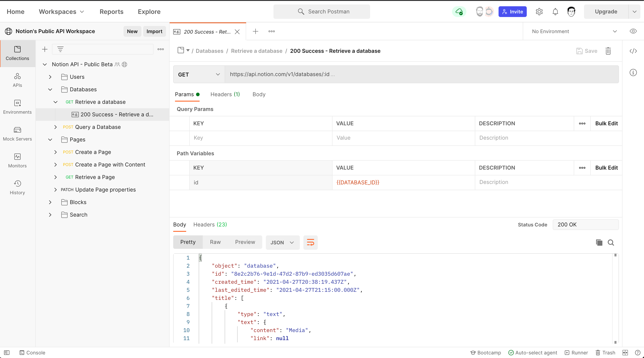The width and height of the screenshot is (644, 358).
Task: Click the create new collection plus icon
Action: click(x=45, y=49)
